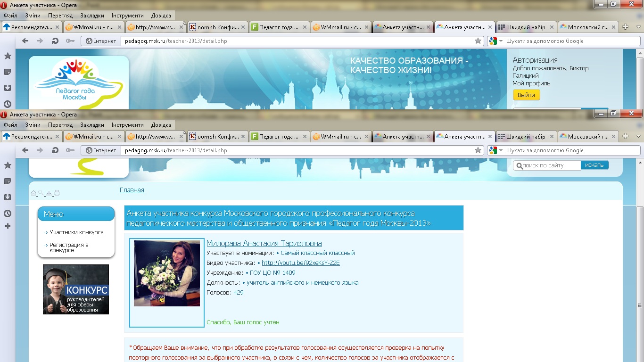Image resolution: width=644 pixels, height=362 pixels.
Task: Click the Главная breadcrumb link
Action: click(x=132, y=190)
